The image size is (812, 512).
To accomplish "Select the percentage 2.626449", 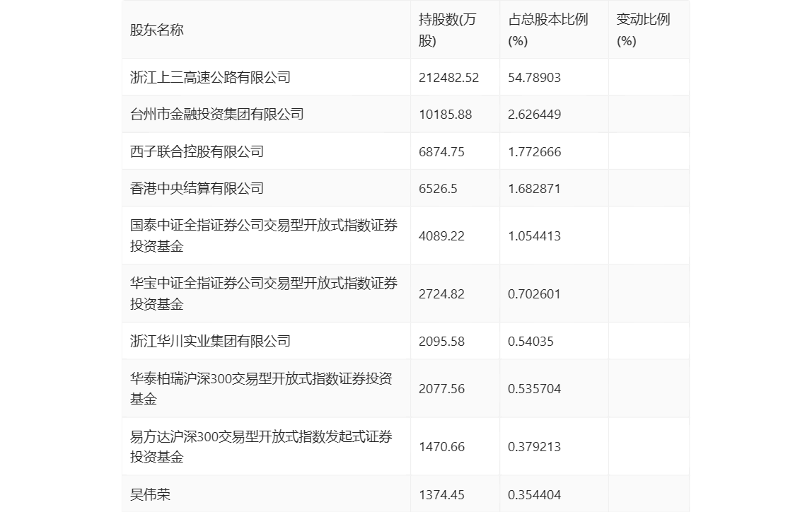I will [535, 115].
